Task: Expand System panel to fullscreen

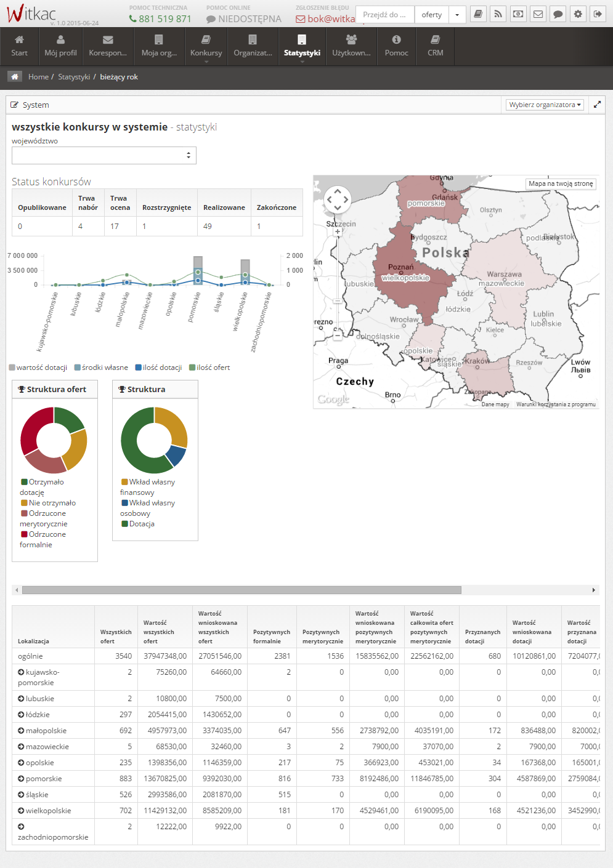Action: click(597, 105)
